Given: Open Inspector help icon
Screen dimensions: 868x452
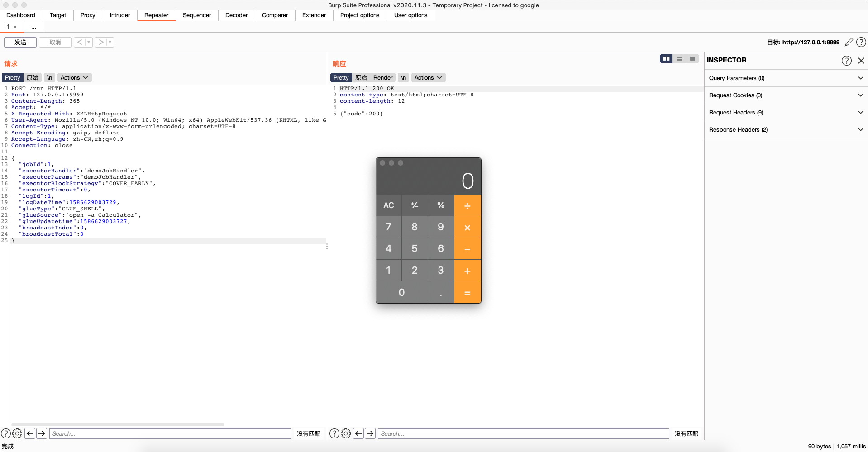Looking at the screenshot, I should (846, 60).
